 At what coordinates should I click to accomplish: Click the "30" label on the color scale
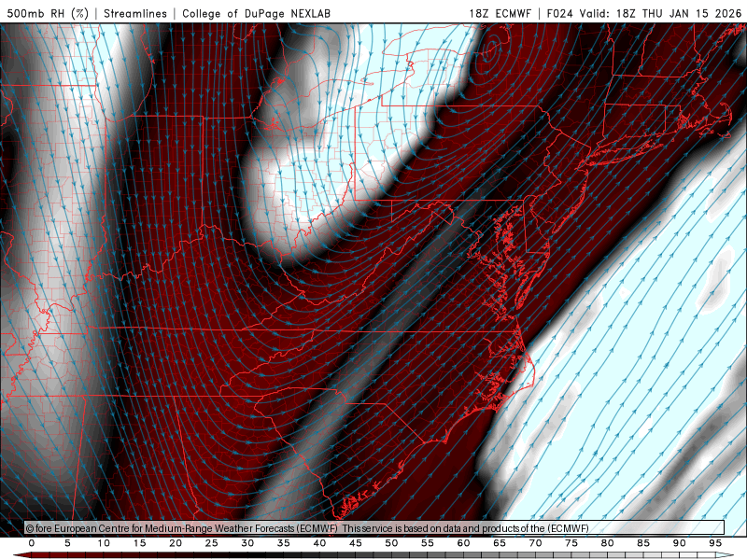click(247, 543)
